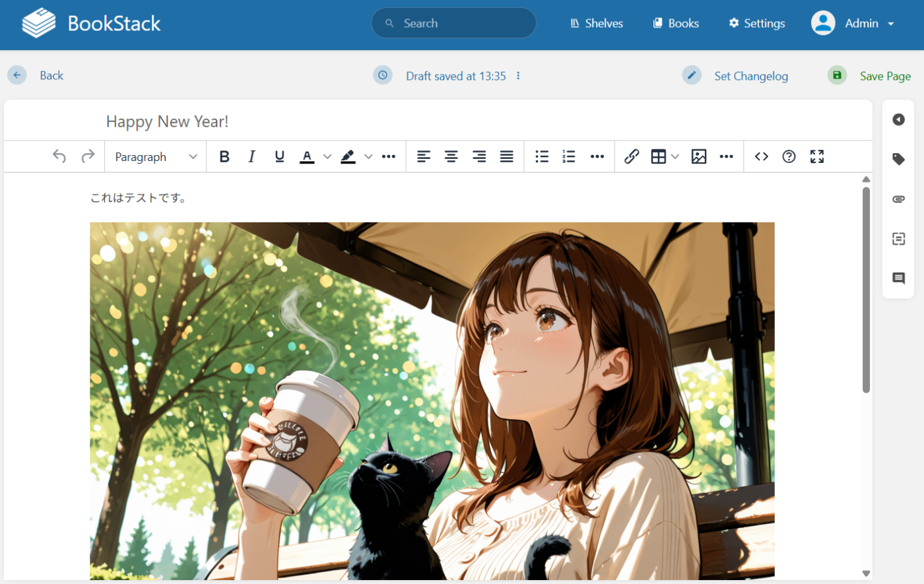Toggle bold formatting
The width and height of the screenshot is (924, 584).
224,156
